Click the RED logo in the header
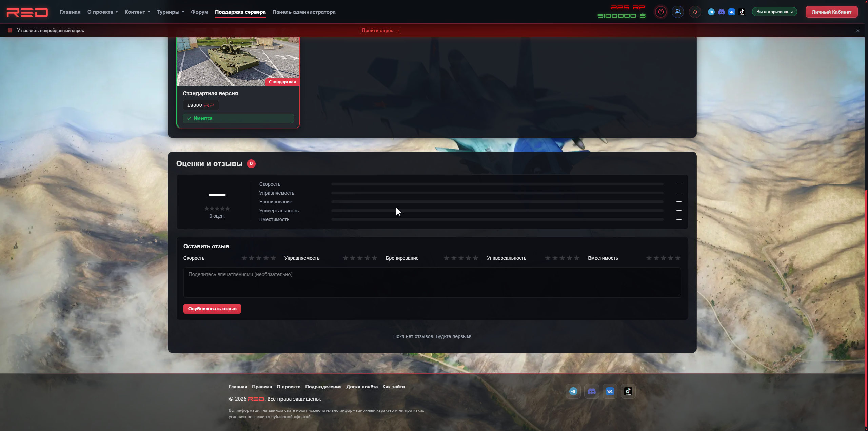 click(x=27, y=12)
